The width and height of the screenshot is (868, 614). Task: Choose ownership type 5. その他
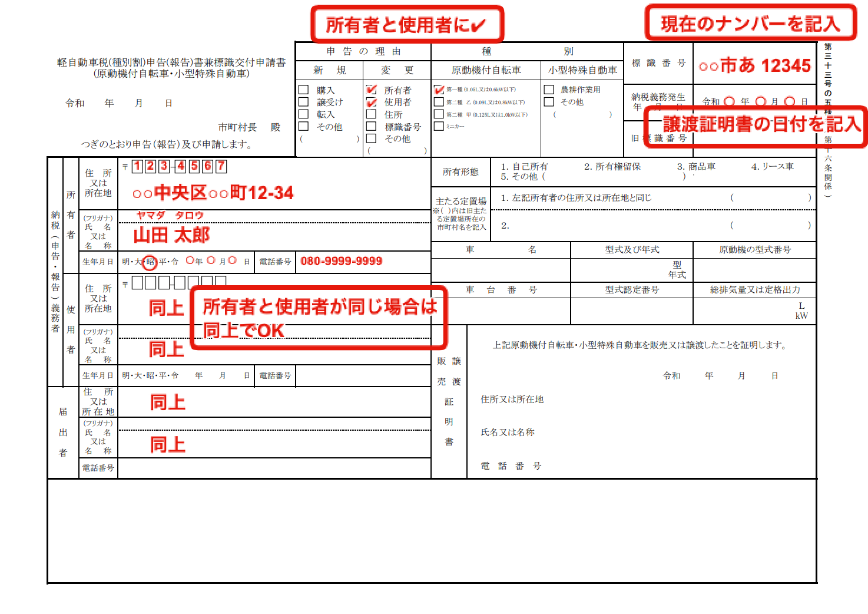click(x=519, y=176)
